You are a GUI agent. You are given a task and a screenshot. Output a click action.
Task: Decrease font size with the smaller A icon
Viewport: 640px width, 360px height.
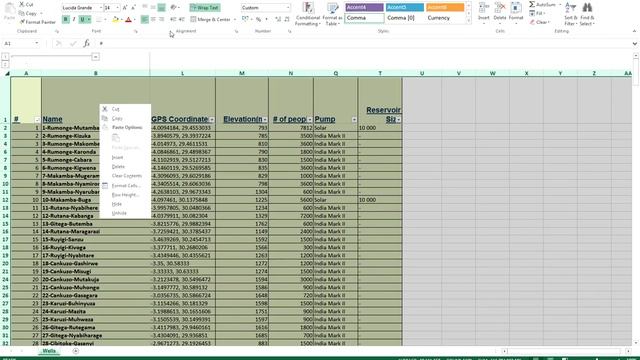point(133,8)
